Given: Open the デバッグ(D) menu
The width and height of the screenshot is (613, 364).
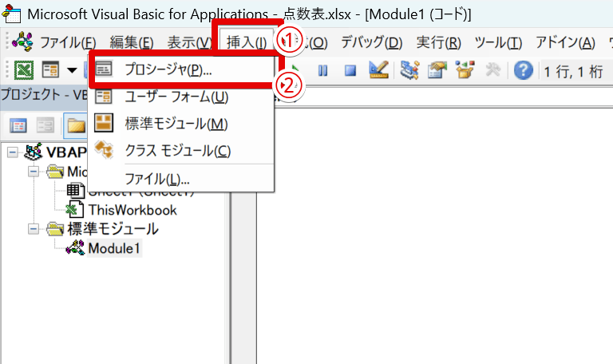Looking at the screenshot, I should coord(371,42).
